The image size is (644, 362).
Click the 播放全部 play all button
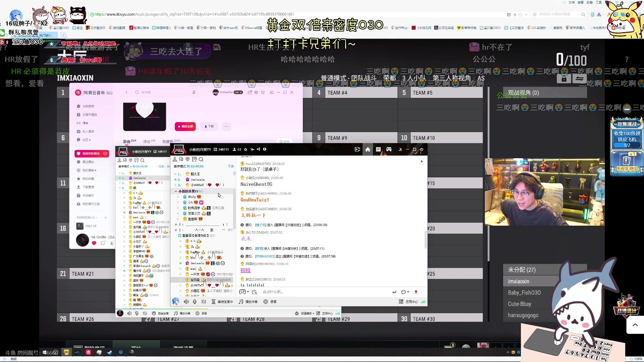click(185, 126)
